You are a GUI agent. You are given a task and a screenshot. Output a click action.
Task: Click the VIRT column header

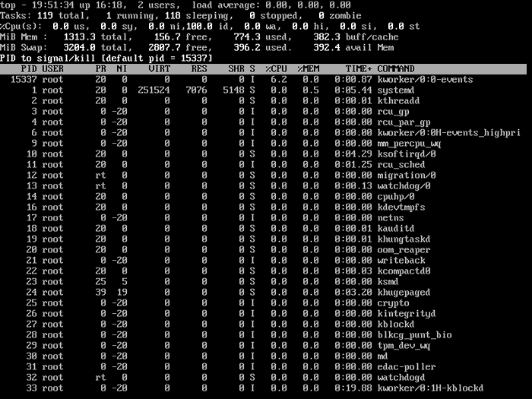coord(160,69)
